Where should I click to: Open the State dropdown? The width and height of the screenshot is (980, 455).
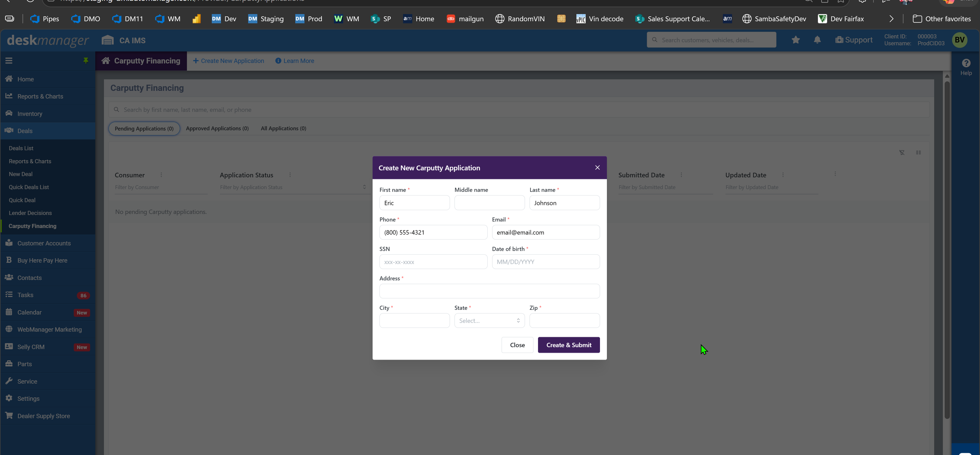pyautogui.click(x=489, y=320)
